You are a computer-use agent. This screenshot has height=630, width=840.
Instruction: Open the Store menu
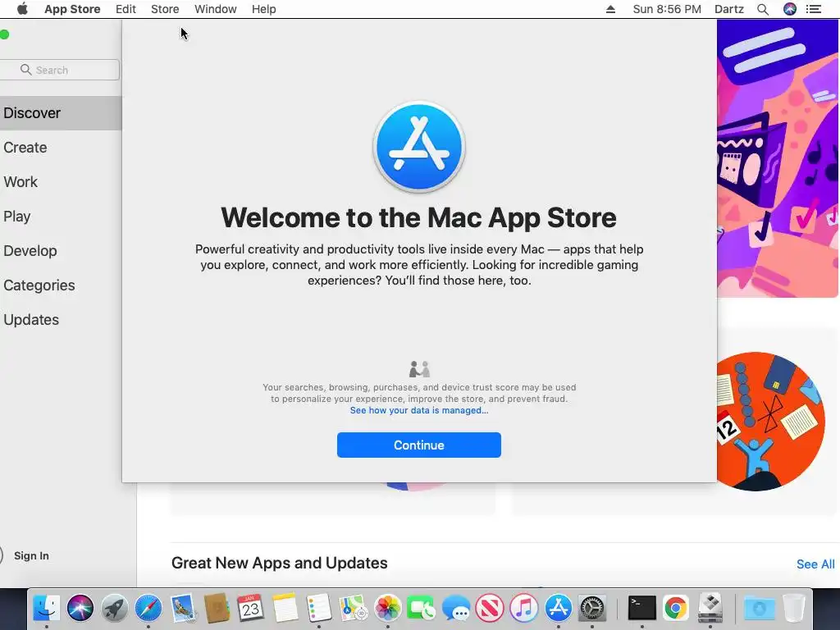tap(165, 9)
